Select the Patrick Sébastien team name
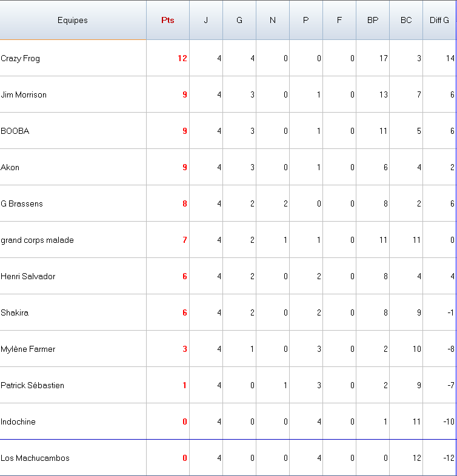Screen dimensions: 457x476 tap(33, 385)
